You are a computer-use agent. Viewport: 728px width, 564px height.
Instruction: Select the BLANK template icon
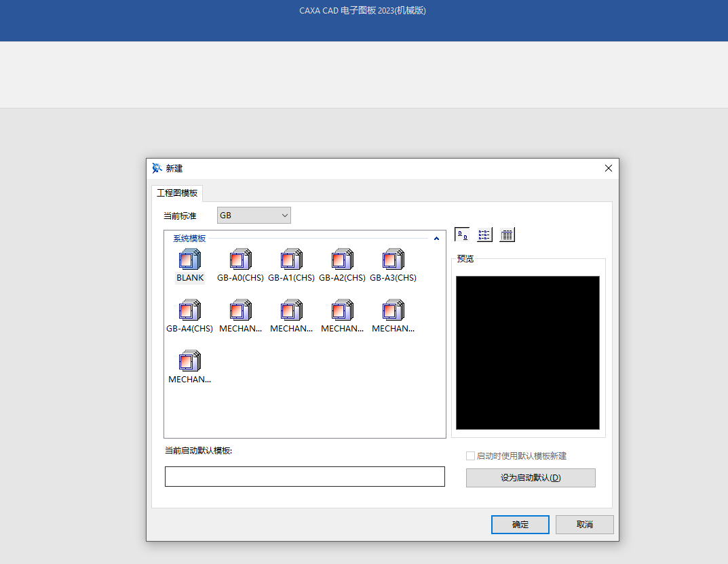190,260
